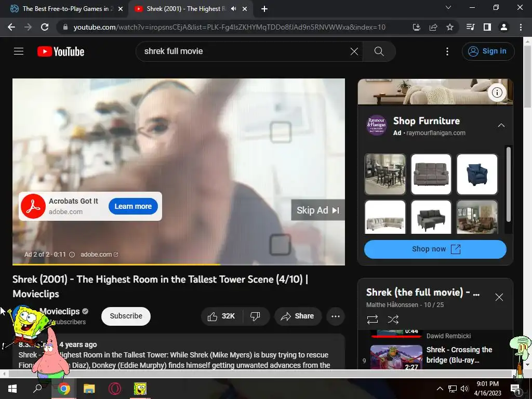Open the Chrome tab search dropdown
Viewport: 532px width, 399px height.
pos(448,7)
